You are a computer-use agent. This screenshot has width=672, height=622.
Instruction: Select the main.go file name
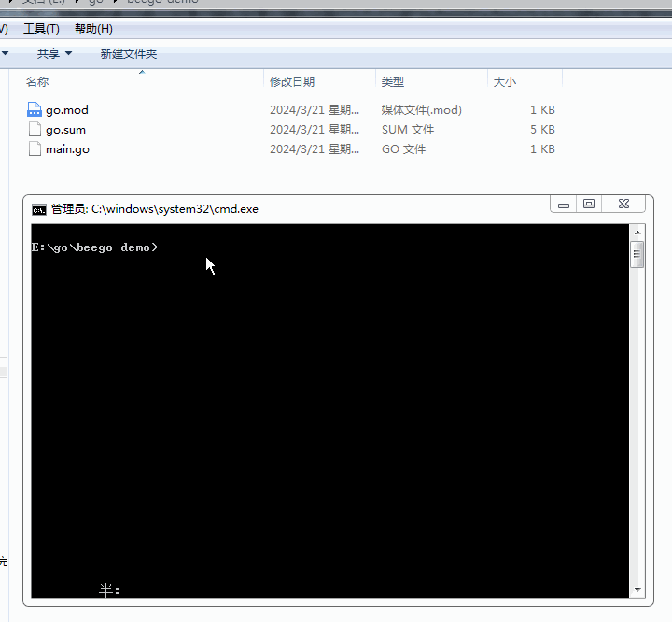(67, 149)
